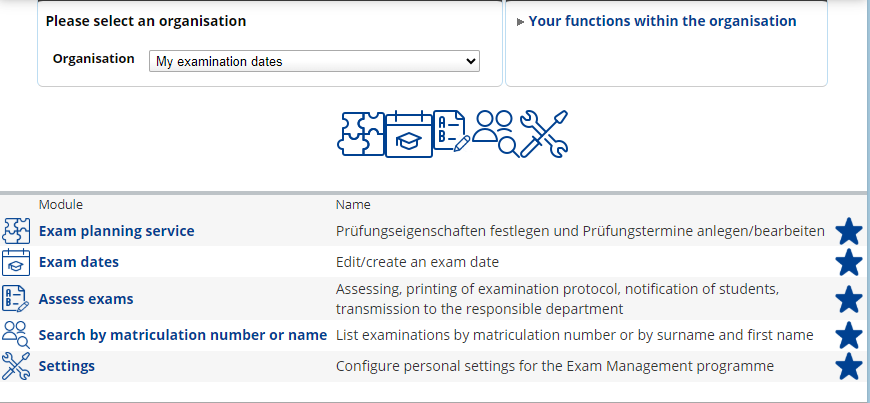
Task: Click the people icon beside Search by matriculation number
Action: pos(16,335)
